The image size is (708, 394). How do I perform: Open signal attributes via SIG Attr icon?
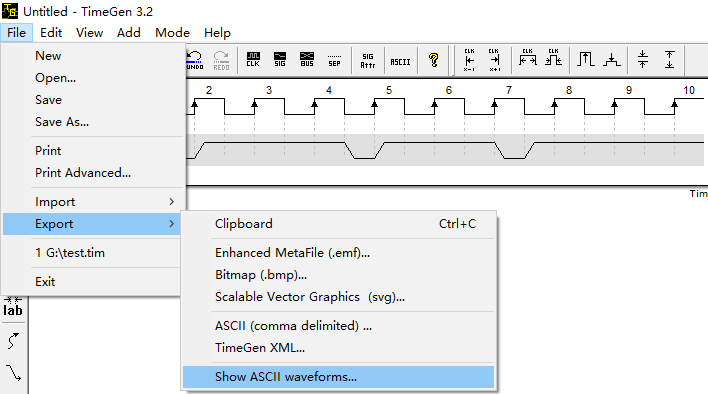click(368, 60)
